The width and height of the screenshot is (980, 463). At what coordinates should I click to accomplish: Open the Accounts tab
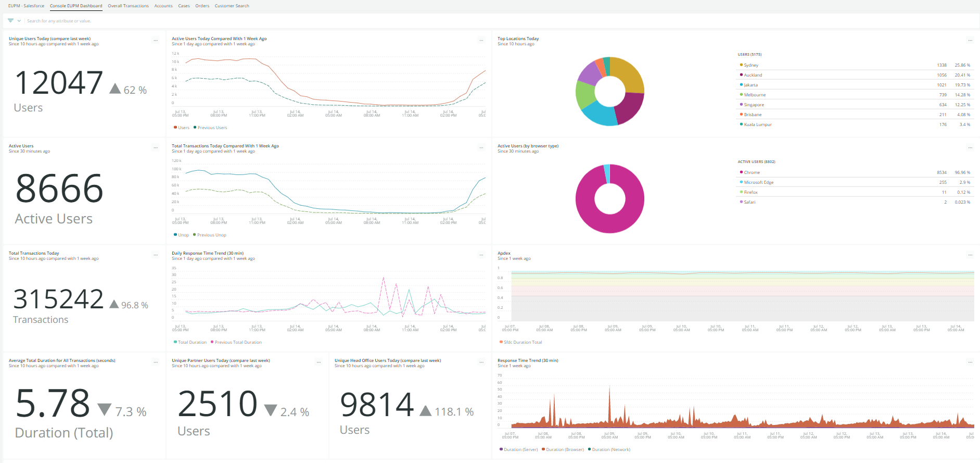(163, 6)
